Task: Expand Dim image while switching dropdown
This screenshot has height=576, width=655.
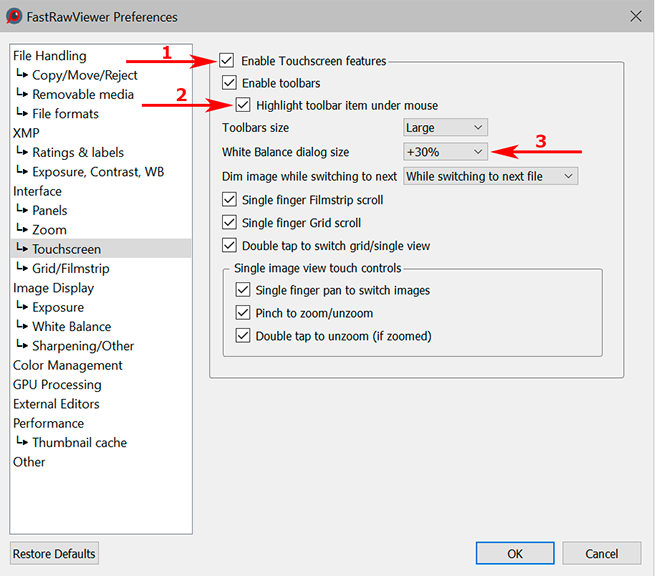Action: click(x=490, y=176)
